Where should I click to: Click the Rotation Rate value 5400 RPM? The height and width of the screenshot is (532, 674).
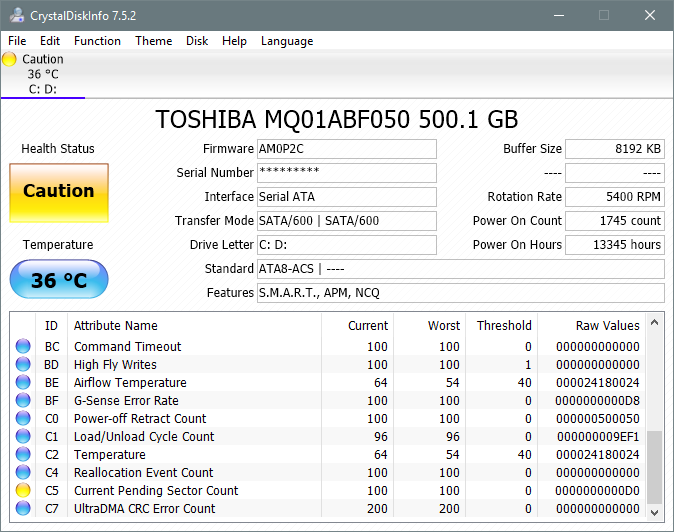(x=615, y=197)
